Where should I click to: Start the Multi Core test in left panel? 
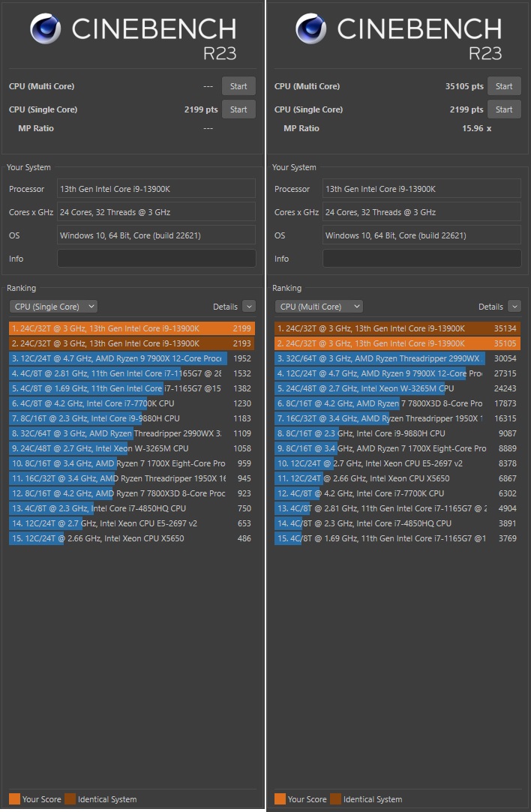(x=238, y=86)
